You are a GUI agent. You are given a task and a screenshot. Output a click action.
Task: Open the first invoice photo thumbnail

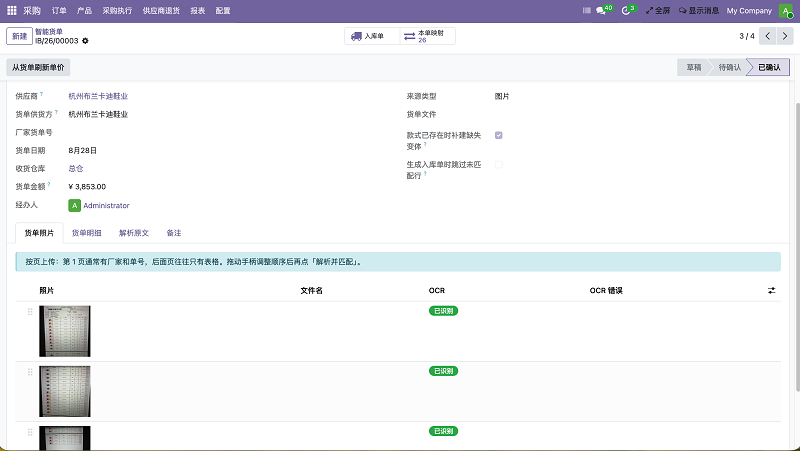pos(65,331)
